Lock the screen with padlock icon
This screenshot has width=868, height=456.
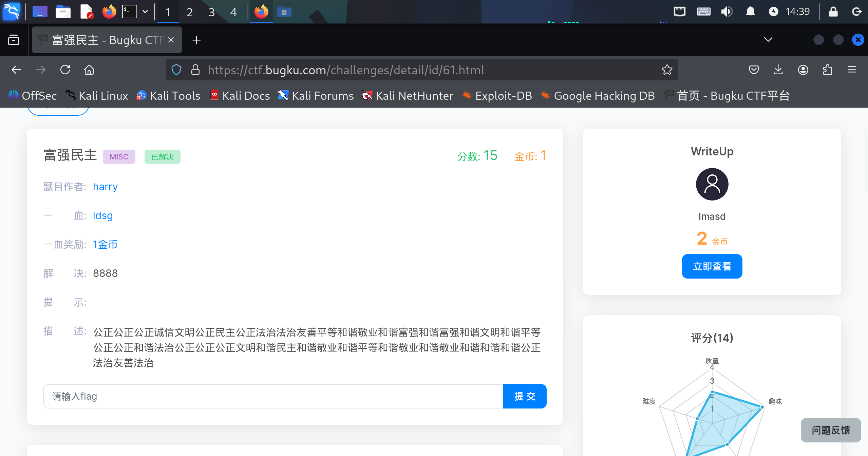tap(833, 12)
